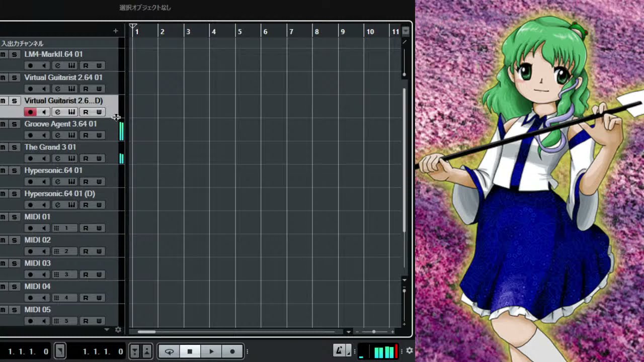Mute the LM4-MarkII.64 01 track
Image resolution: width=644 pixels, height=362 pixels.
[3, 54]
